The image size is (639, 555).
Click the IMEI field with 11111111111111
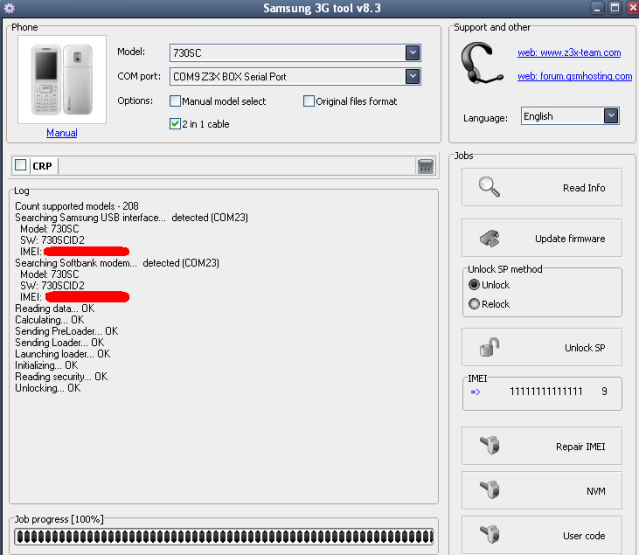pos(545,392)
